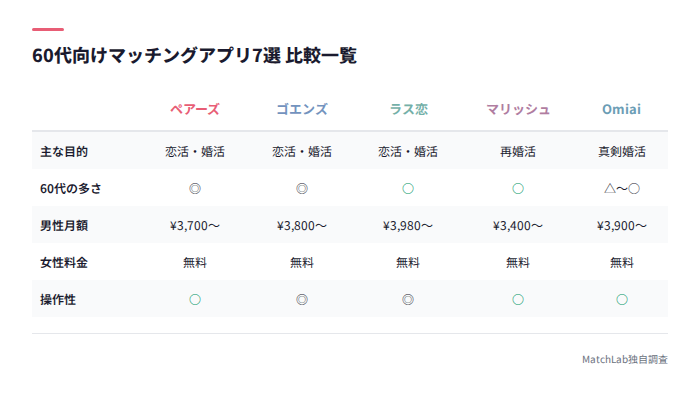Click the ¥3,800〜 price cell
This screenshot has width=700, height=396.
(302, 226)
